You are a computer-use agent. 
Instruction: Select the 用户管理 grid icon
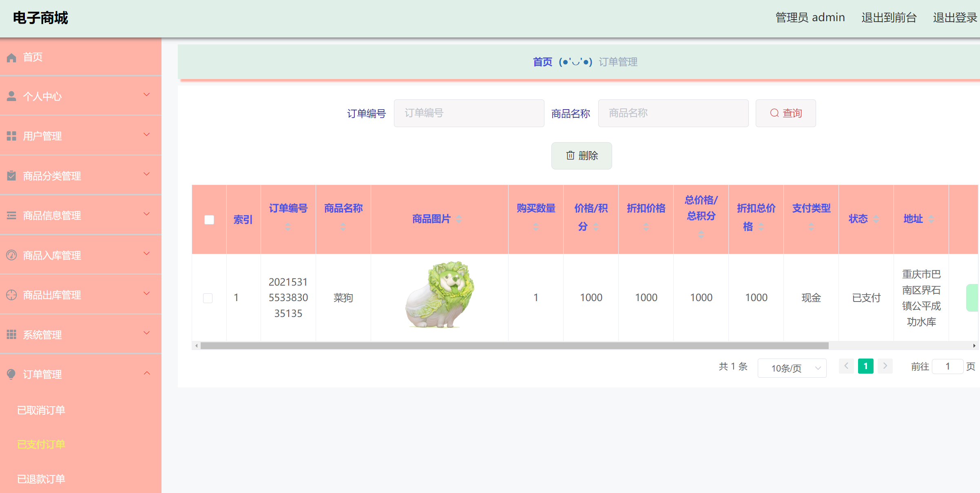(x=11, y=136)
